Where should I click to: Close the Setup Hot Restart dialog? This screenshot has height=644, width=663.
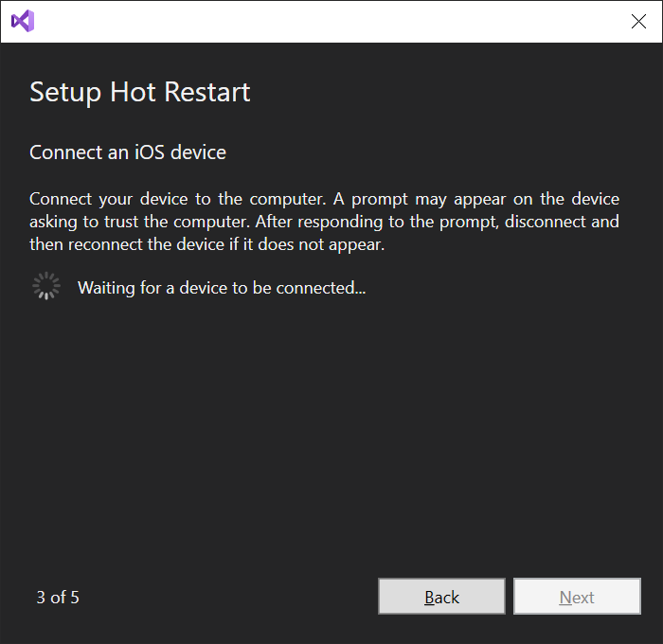point(638,21)
